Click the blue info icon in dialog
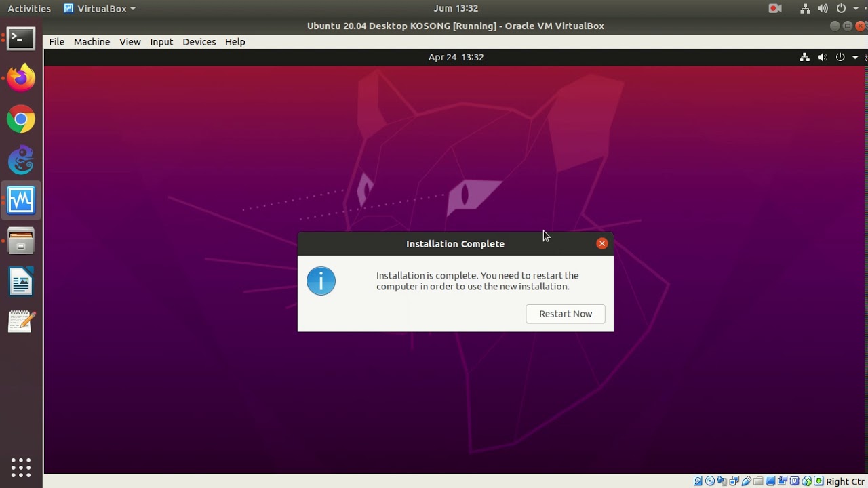 pos(321,281)
